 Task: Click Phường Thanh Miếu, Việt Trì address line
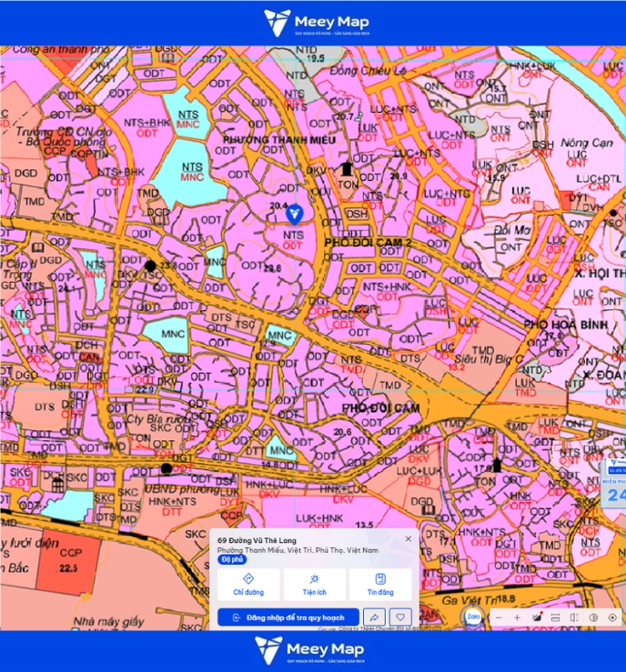pos(298,550)
